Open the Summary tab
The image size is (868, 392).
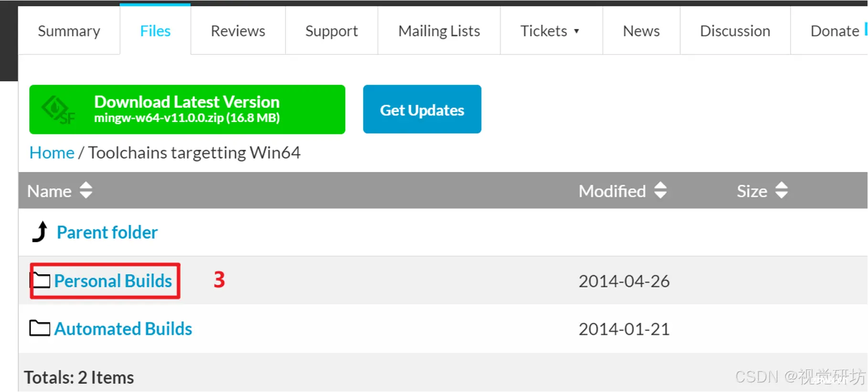(x=69, y=31)
